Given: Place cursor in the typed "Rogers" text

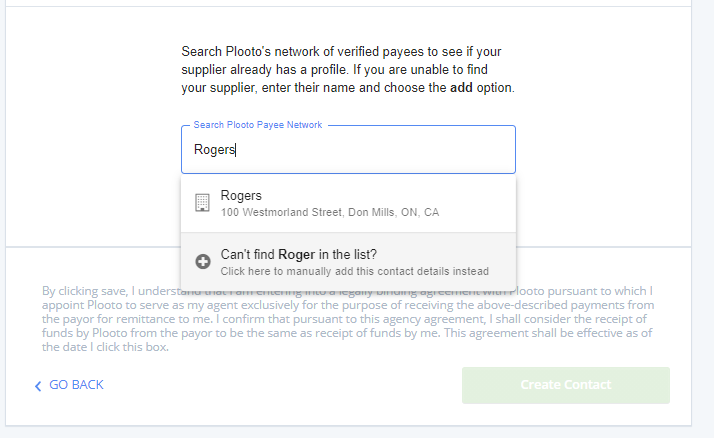Looking at the screenshot, I should [214, 150].
